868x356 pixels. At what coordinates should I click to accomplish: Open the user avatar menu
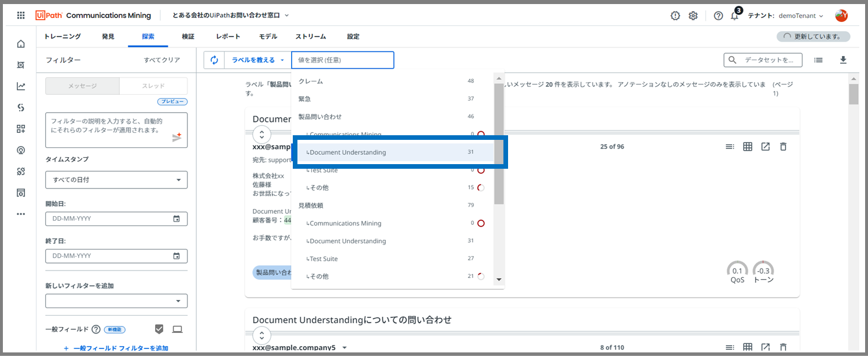click(841, 16)
